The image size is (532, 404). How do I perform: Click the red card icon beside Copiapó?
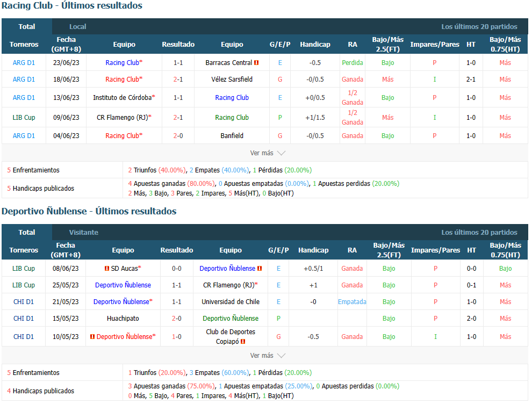(243, 342)
